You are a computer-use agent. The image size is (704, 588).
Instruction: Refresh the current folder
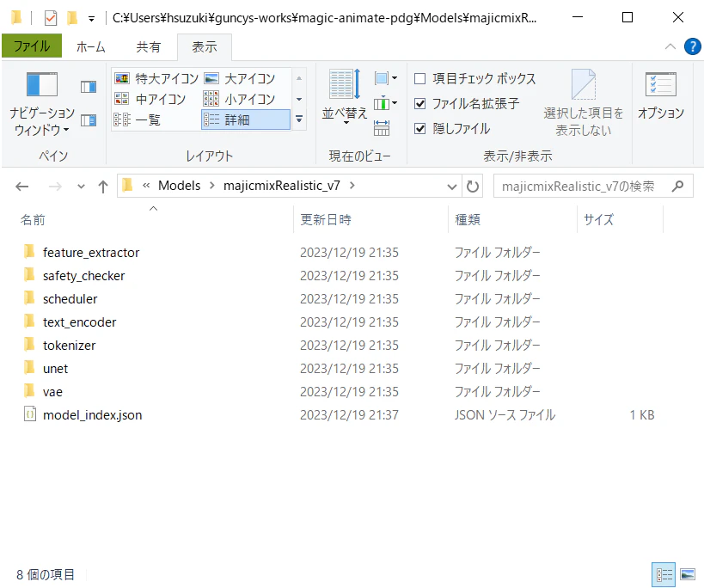click(x=472, y=187)
